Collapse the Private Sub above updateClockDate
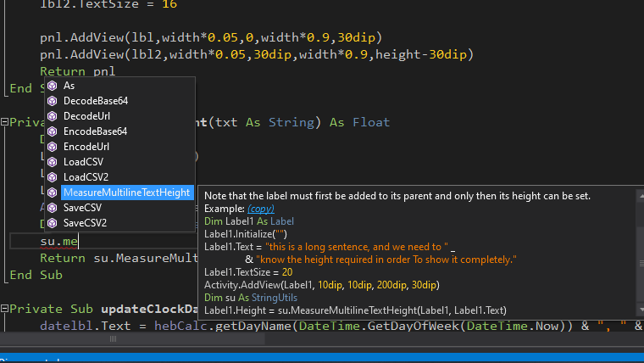Viewport: 644px width, 363px height. 5,122
